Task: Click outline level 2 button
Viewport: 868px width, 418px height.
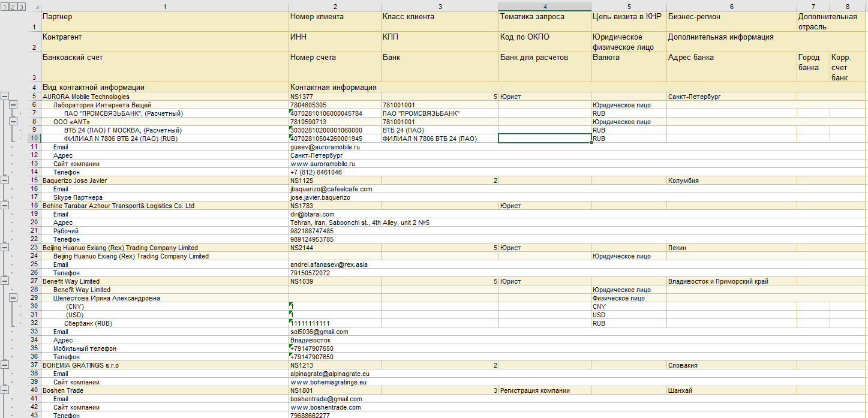Action: tap(13, 7)
